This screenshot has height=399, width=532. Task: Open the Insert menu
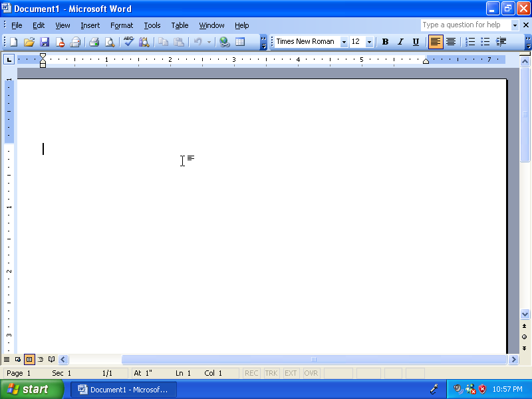pos(90,25)
